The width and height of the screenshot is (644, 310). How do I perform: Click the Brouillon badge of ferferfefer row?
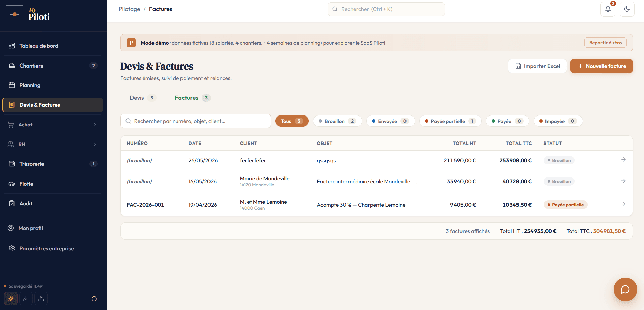[559, 160]
